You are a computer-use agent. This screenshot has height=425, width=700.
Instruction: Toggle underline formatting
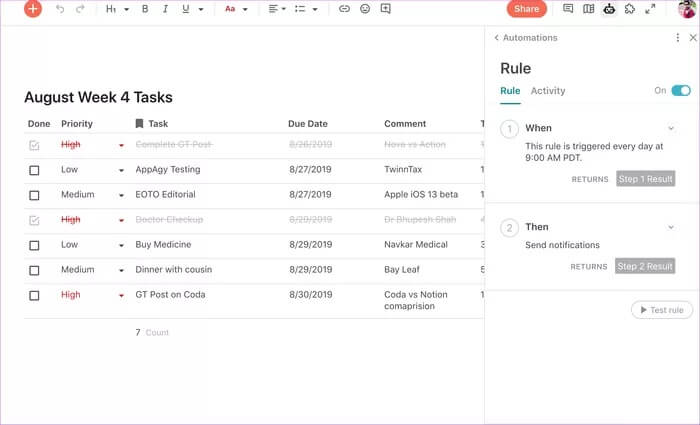[186, 9]
